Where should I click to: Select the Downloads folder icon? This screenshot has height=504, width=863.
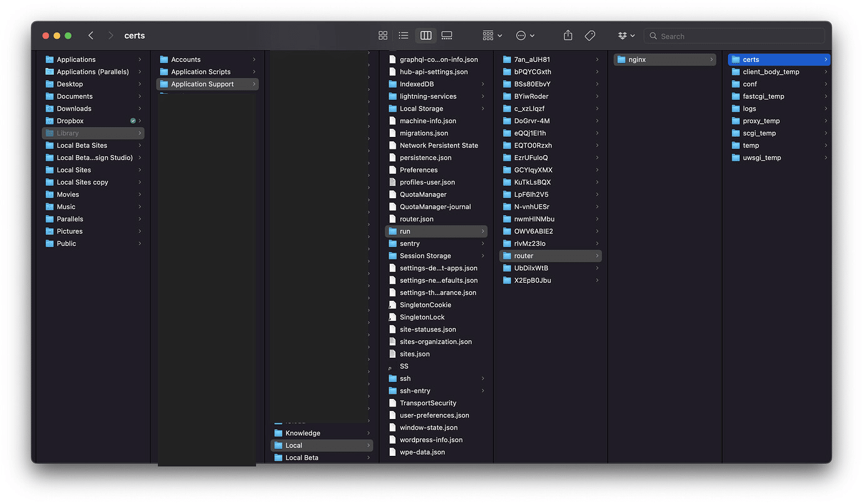50,108
